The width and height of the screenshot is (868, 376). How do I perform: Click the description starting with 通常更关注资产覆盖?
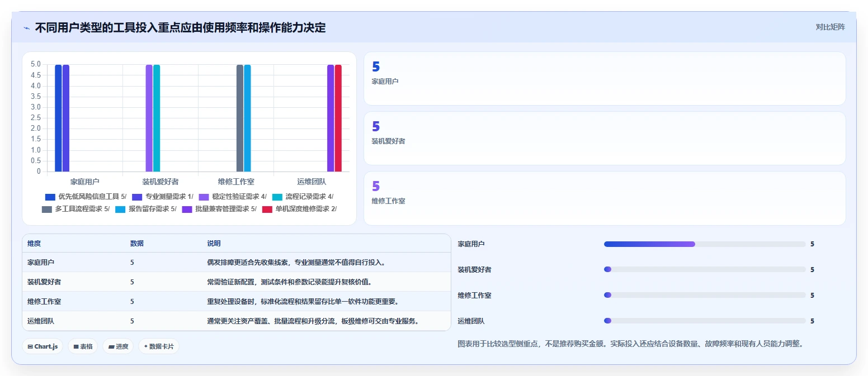pyautogui.click(x=313, y=321)
